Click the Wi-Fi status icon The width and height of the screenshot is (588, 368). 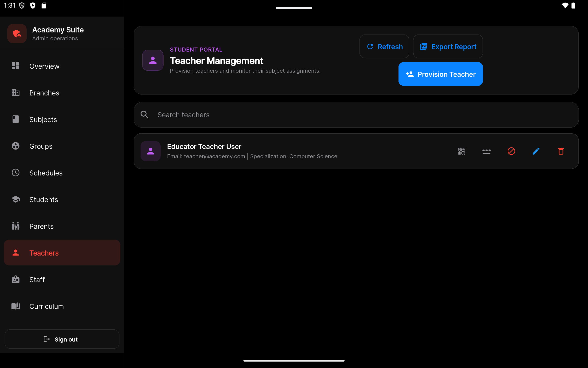[x=565, y=5]
